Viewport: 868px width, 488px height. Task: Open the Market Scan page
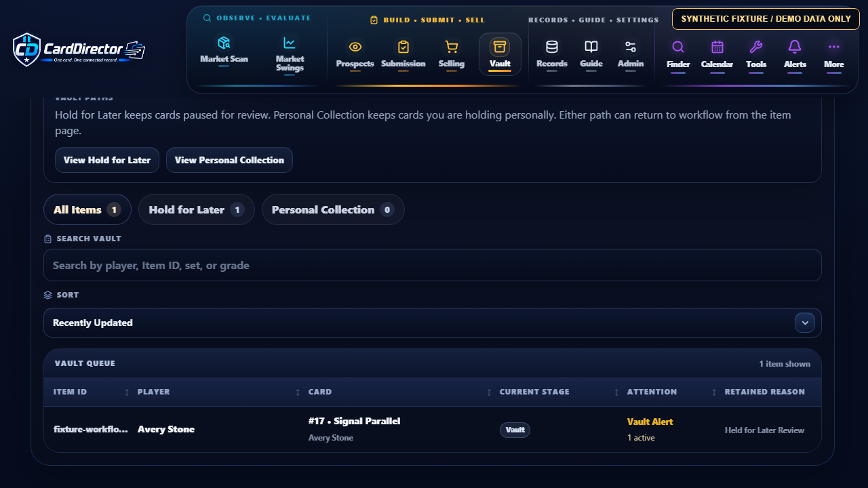[x=224, y=51]
